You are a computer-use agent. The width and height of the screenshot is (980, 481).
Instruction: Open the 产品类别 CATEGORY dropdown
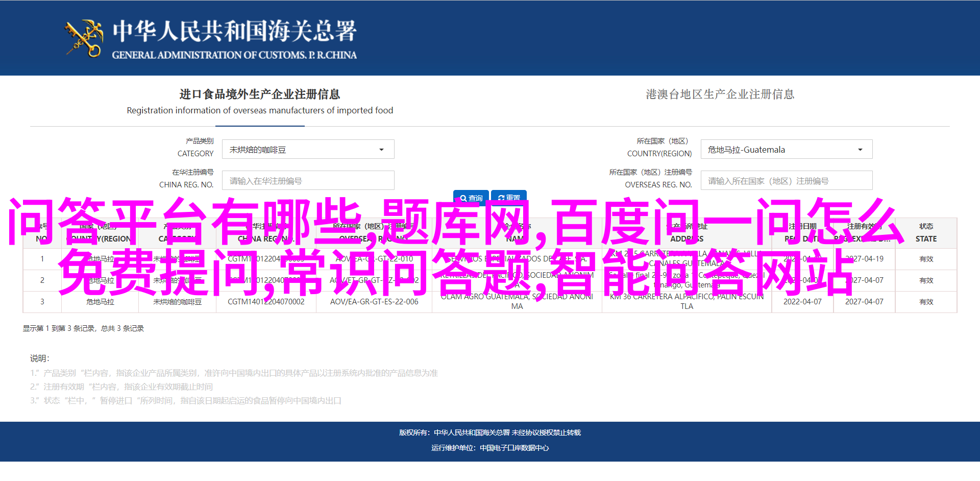point(308,150)
